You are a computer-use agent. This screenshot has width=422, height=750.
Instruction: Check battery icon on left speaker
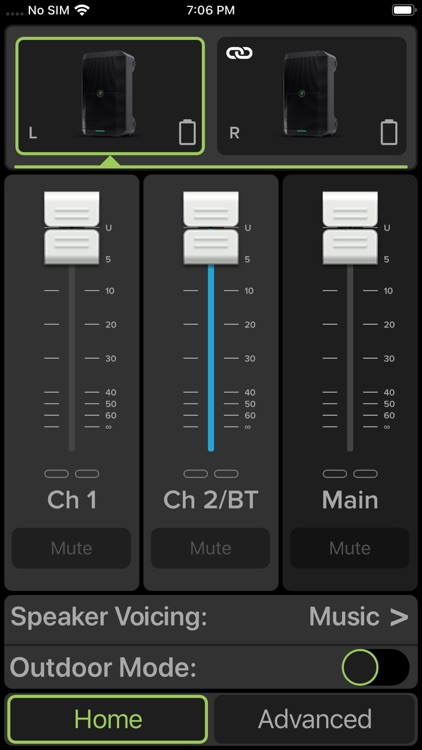point(187,132)
